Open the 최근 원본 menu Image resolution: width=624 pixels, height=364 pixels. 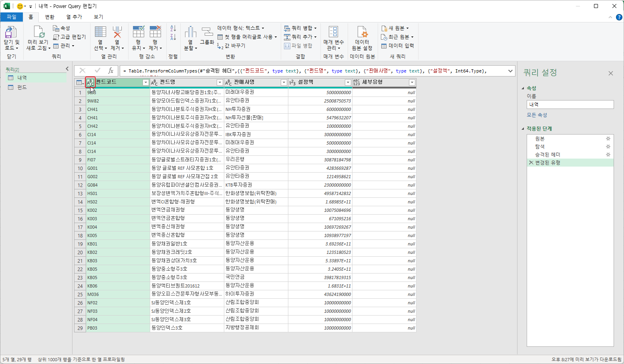(397, 37)
